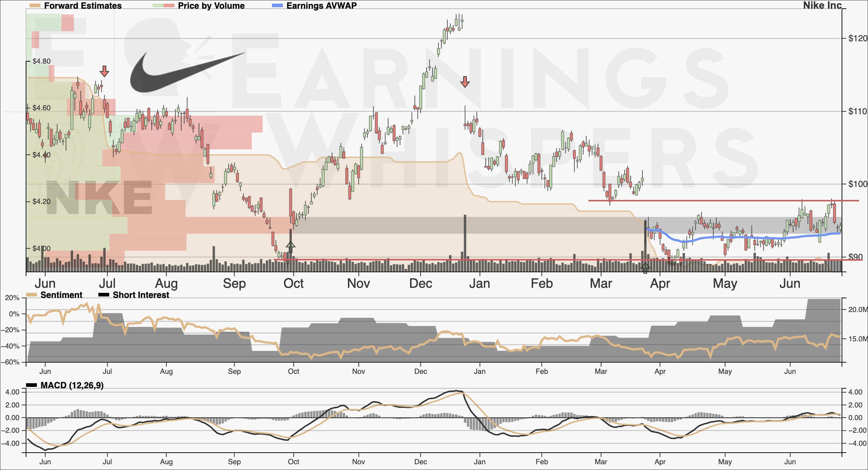Select the Price by Volume legend label
Viewport: 868px width, 470px height.
211,6
